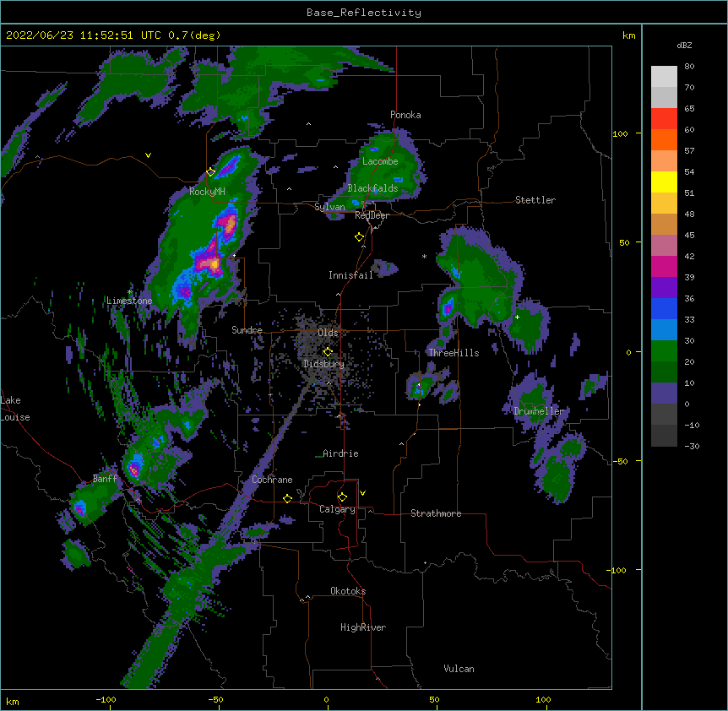Click the RockyMH label
The height and width of the screenshot is (711, 728).
click(x=207, y=192)
